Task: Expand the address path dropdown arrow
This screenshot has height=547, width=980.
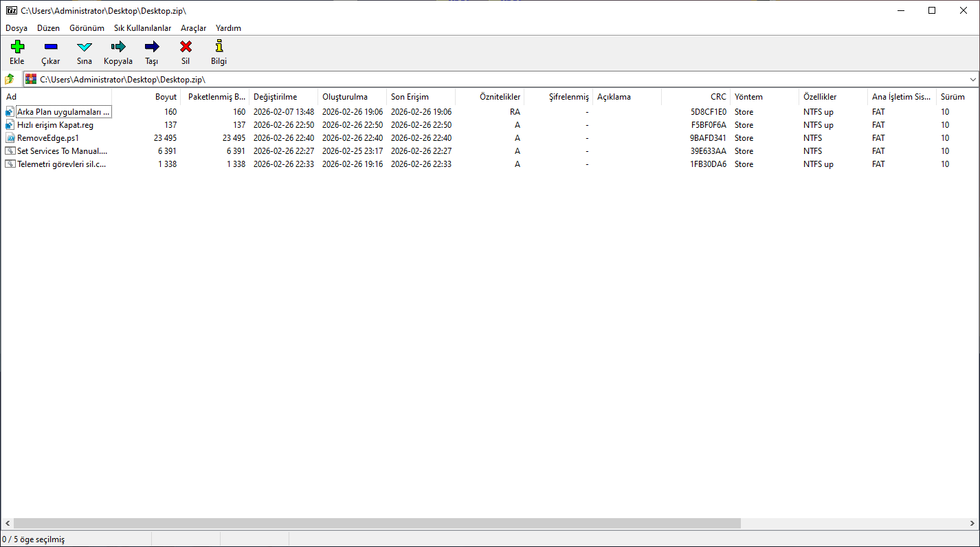Action: pos(972,79)
